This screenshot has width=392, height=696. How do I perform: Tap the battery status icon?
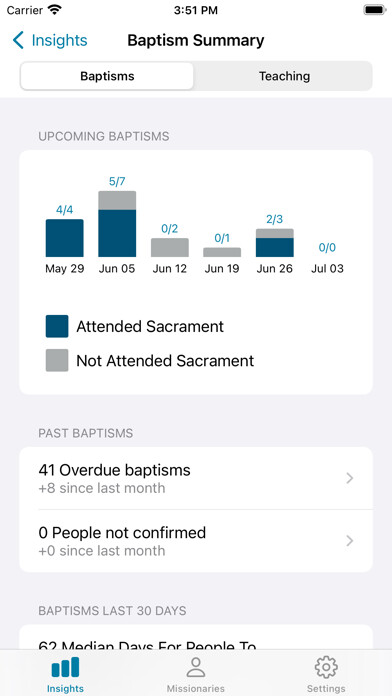[375, 10]
